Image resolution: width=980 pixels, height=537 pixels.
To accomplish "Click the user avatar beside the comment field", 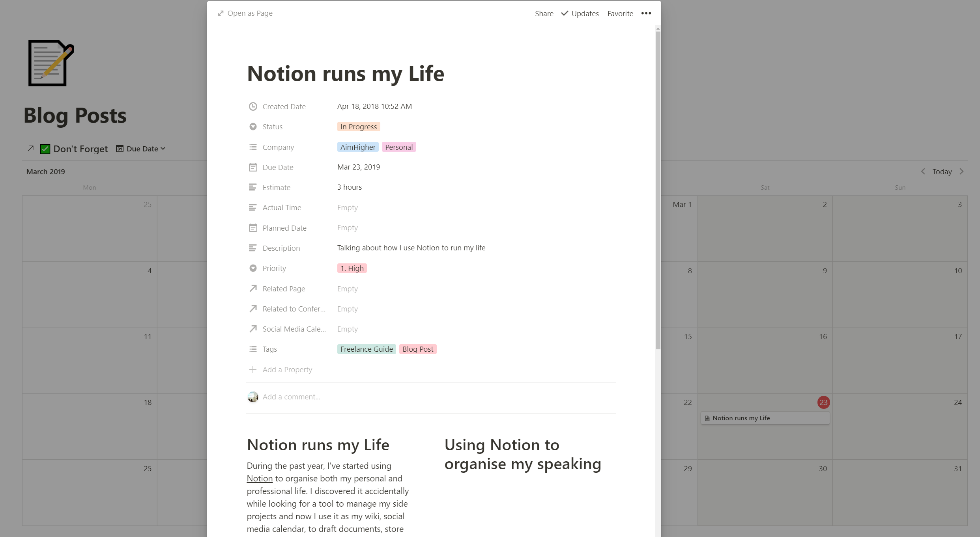I will 253,397.
